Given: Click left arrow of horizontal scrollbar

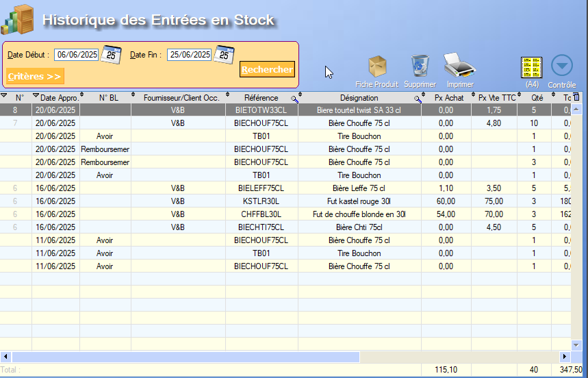Looking at the screenshot, I should 5,357.
